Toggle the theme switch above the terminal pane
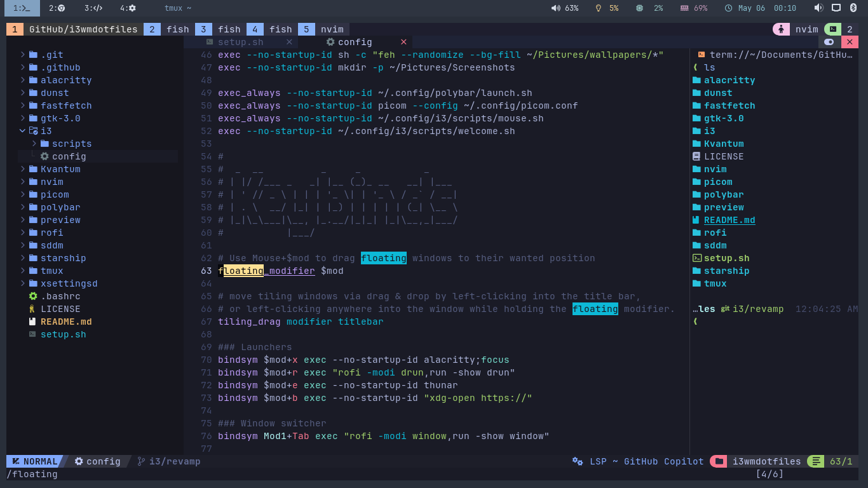Screen dimensions: 868x488 pos(829,42)
